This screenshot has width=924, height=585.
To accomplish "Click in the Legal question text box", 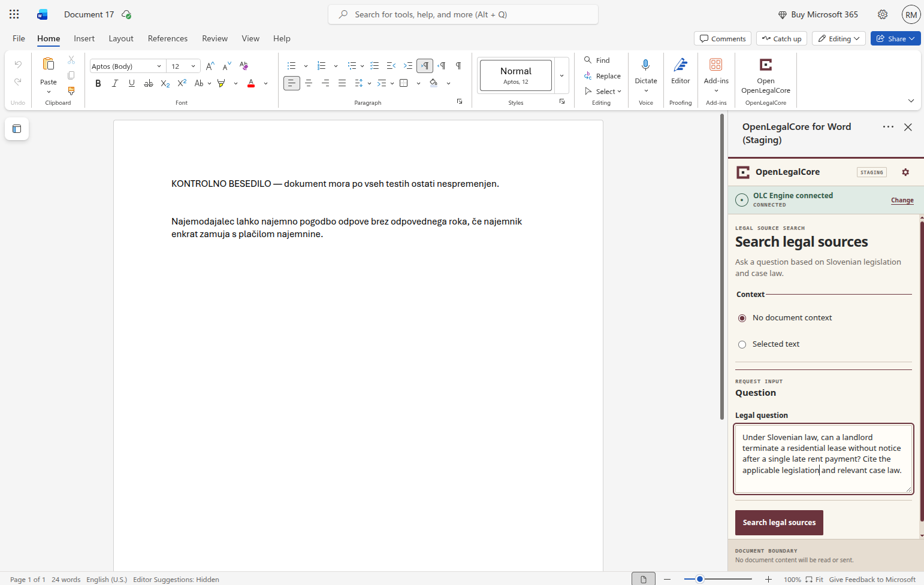I will click(823, 459).
